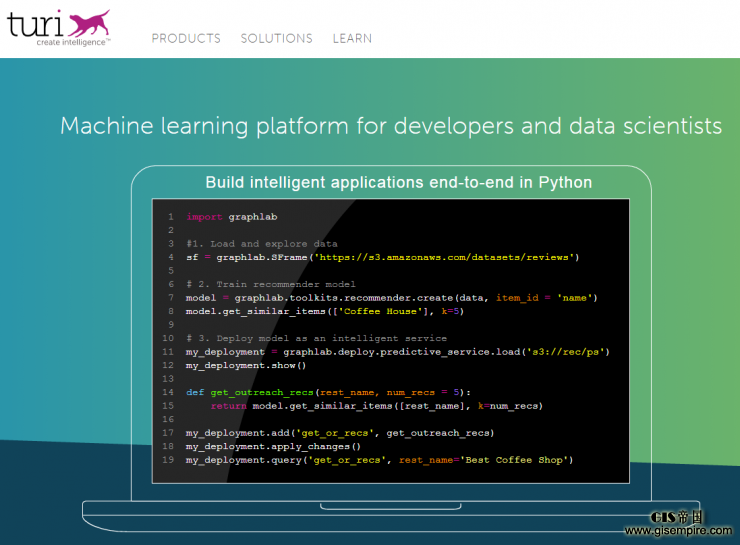Screen dimensions: 740x545
Task: Select the '#1. Load and explore data' comment
Action: 261,243
